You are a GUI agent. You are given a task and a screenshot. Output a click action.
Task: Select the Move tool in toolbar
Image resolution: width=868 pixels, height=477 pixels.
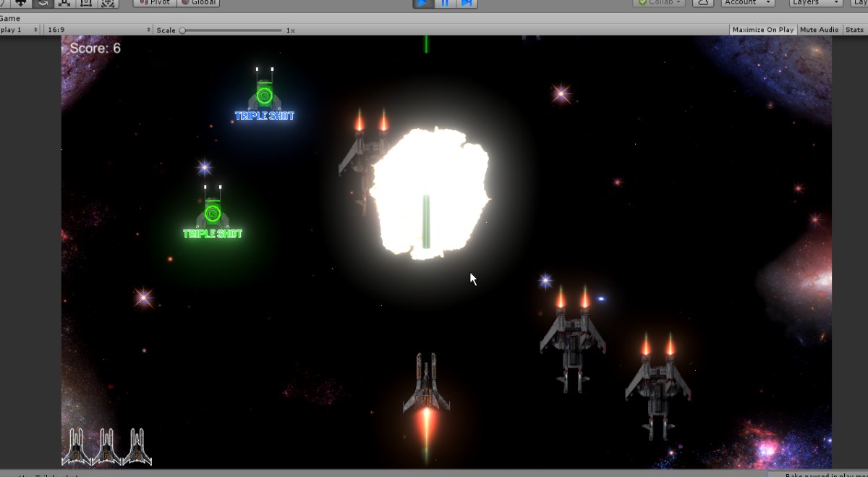tap(20, 3)
